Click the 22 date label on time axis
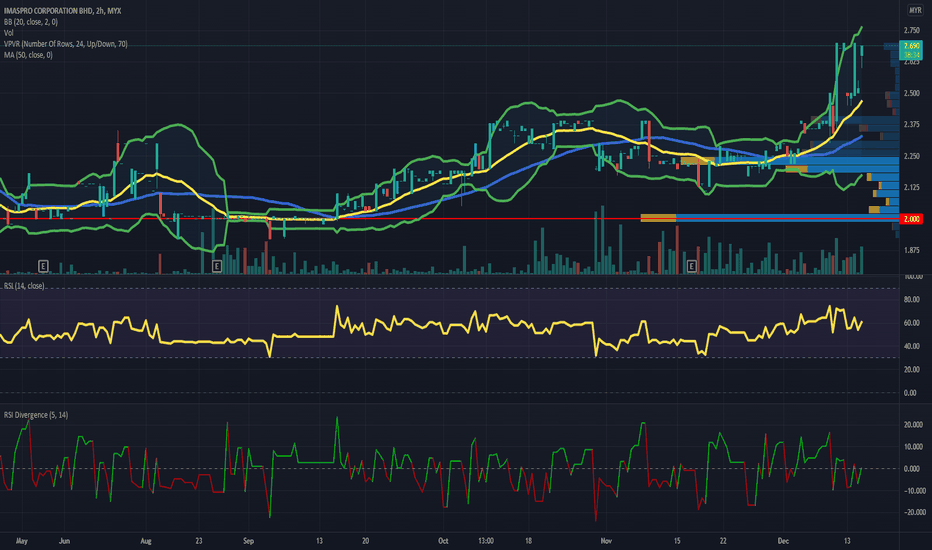 click(723, 541)
